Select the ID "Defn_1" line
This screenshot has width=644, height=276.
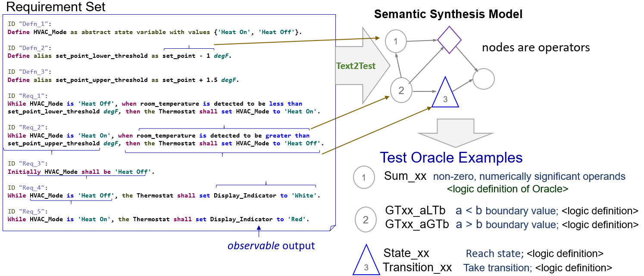point(29,25)
